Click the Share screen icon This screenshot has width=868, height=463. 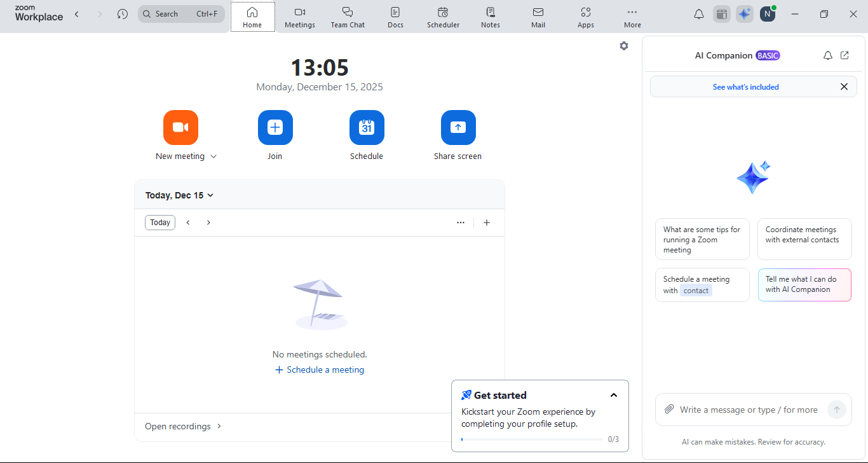coord(458,127)
